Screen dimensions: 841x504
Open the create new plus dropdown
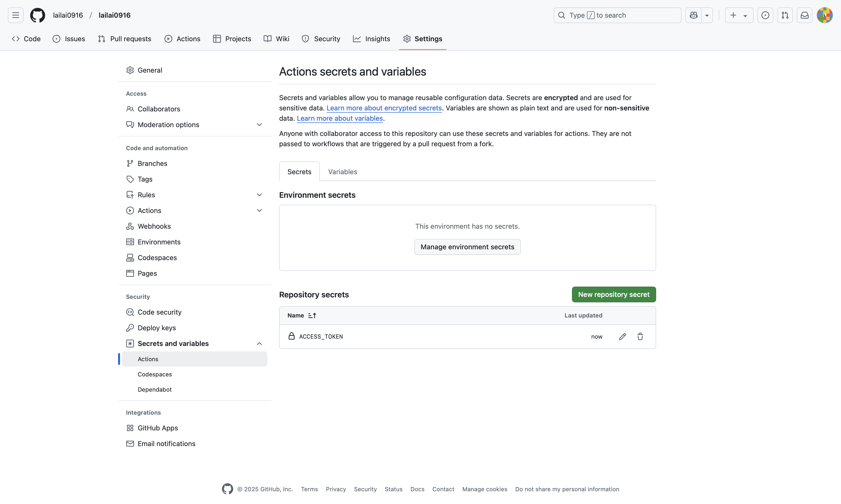point(739,15)
